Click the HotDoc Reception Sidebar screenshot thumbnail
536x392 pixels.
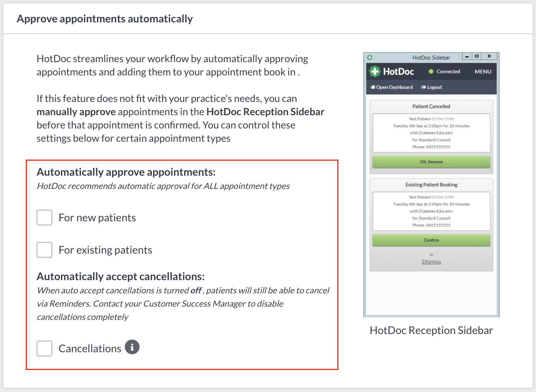click(431, 185)
